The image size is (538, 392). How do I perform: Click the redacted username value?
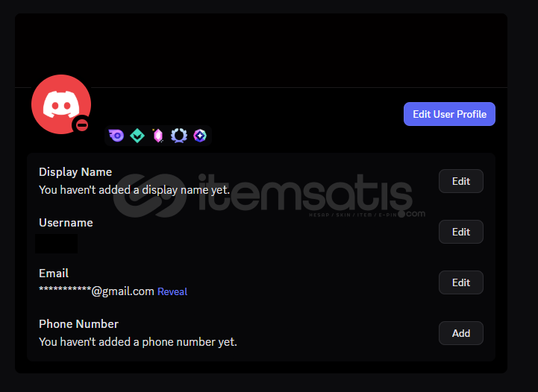[x=56, y=244]
